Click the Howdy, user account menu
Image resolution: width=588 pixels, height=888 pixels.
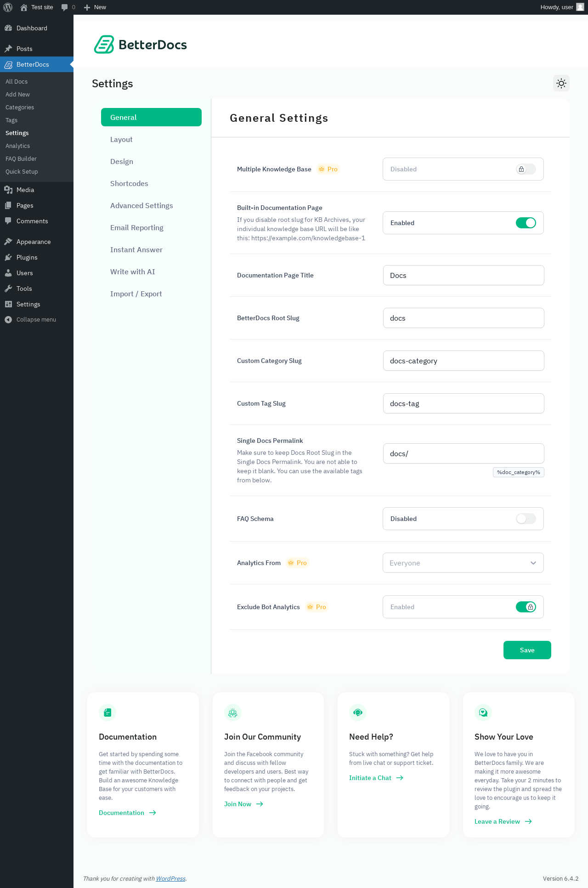[x=562, y=7]
